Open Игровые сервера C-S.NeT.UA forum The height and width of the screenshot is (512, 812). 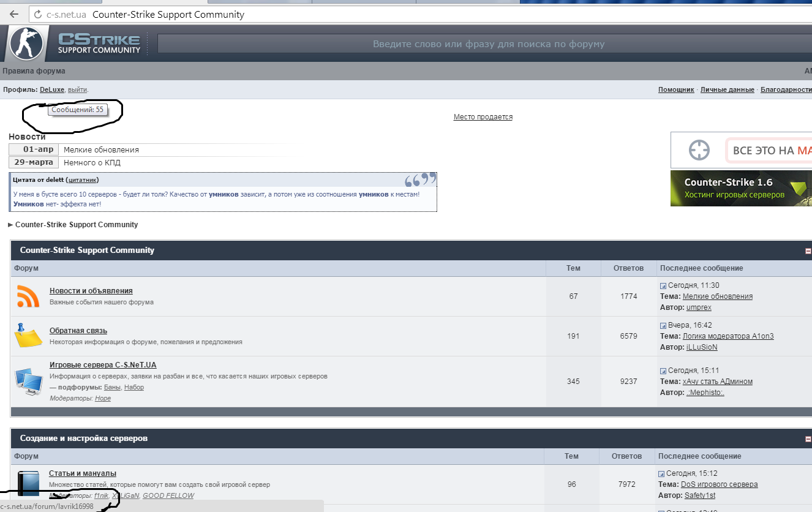coord(103,365)
